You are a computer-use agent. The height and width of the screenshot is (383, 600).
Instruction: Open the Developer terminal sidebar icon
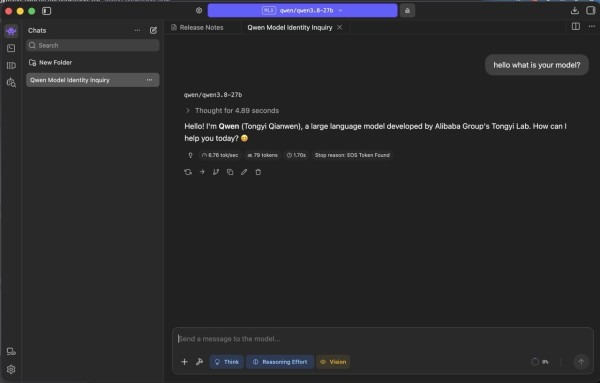click(x=11, y=48)
